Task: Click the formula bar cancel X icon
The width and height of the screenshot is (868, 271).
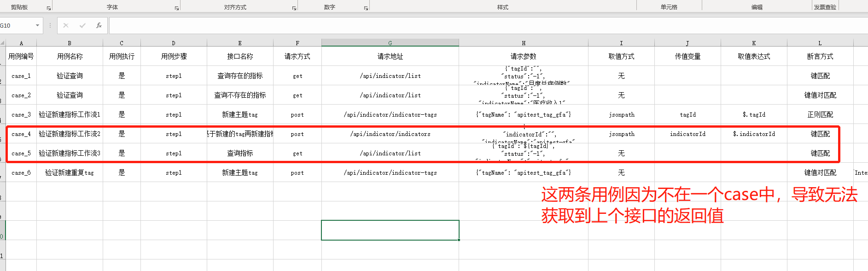Action: pyautogui.click(x=66, y=25)
